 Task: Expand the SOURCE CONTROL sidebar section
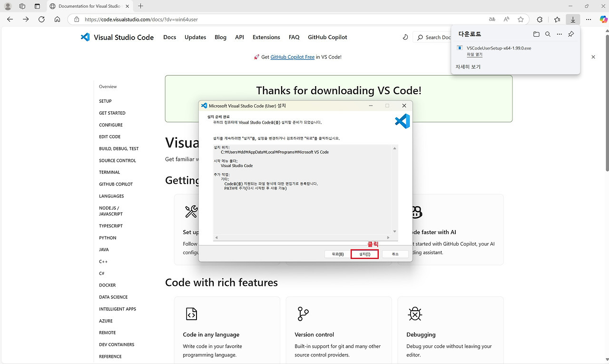118,161
